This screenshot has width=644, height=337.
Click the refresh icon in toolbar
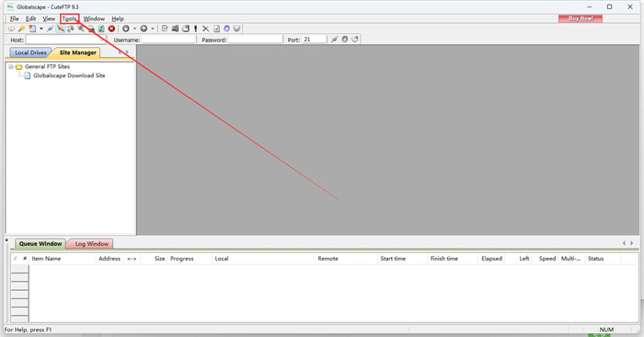101,29
